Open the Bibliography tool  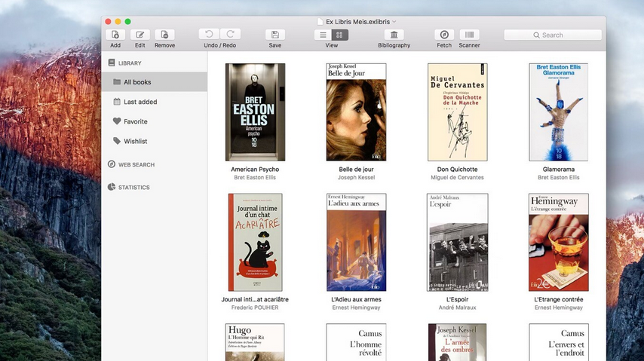click(394, 35)
